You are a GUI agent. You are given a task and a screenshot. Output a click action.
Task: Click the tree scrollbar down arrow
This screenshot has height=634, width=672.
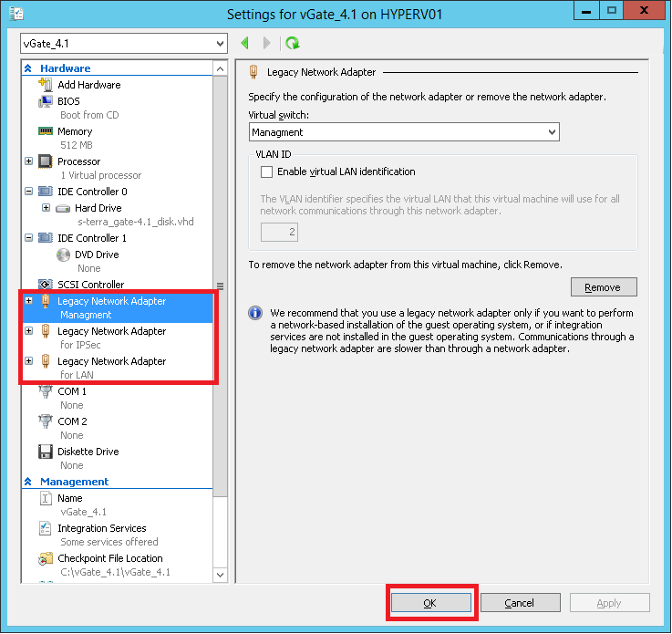[x=220, y=575]
